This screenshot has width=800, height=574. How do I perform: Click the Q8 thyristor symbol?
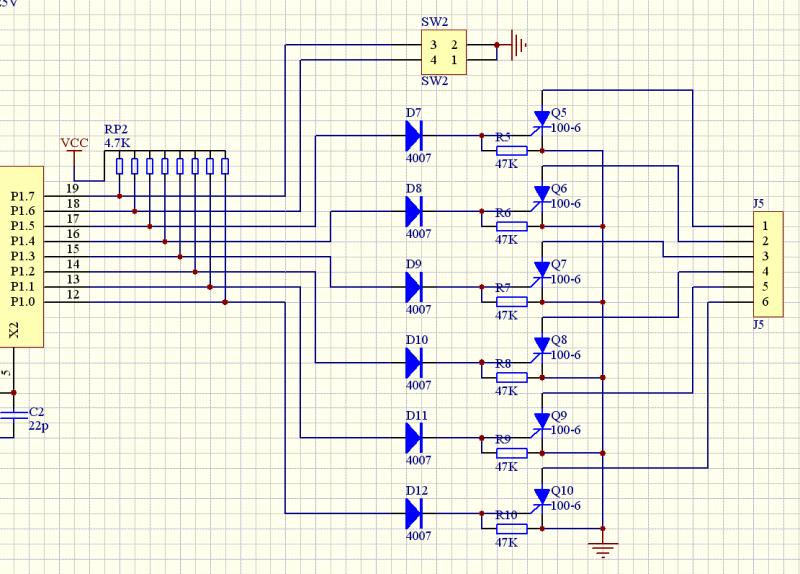541,348
